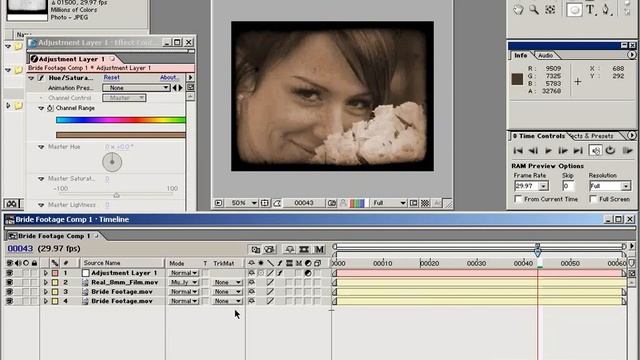Take a snapshot with the camera icon

tap(332, 203)
